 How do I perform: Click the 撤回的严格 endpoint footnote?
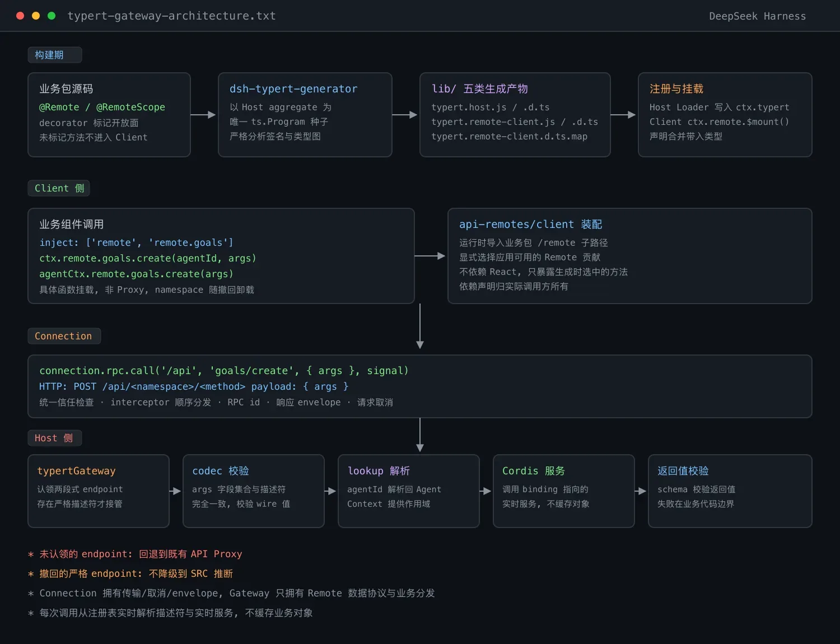[x=130, y=573]
